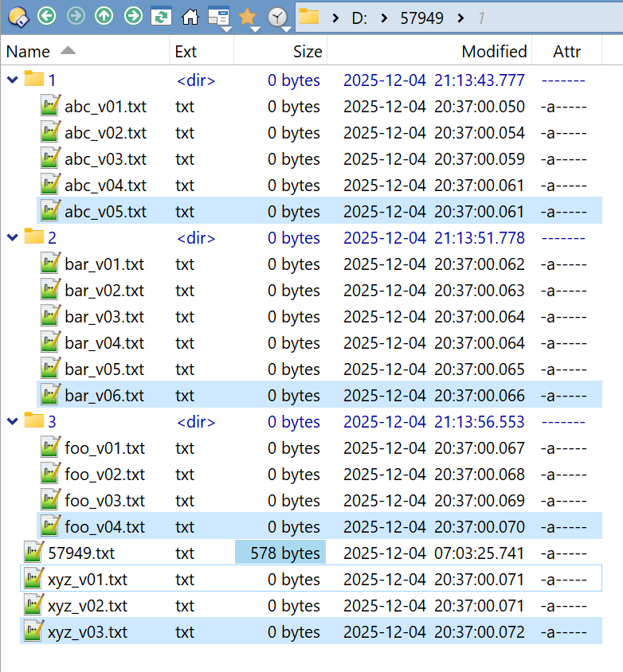Click the 57949 breadcrumb in path
623x672 pixels.
[x=422, y=17]
